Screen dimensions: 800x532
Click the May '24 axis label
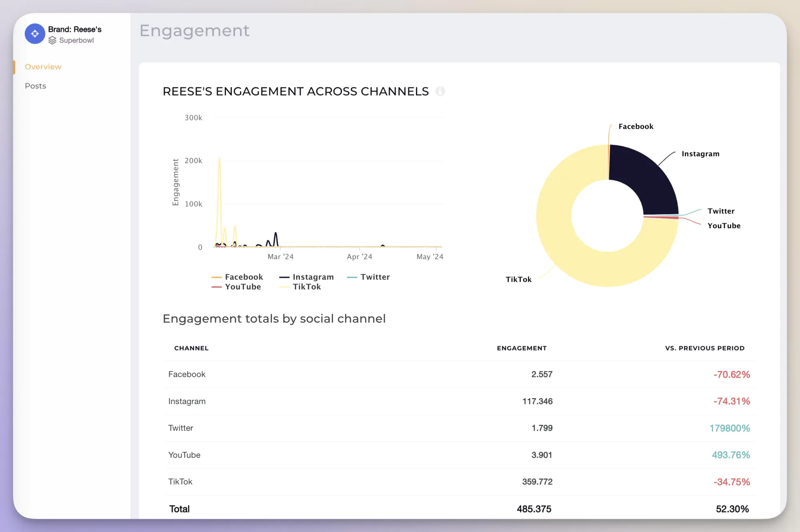(430, 257)
